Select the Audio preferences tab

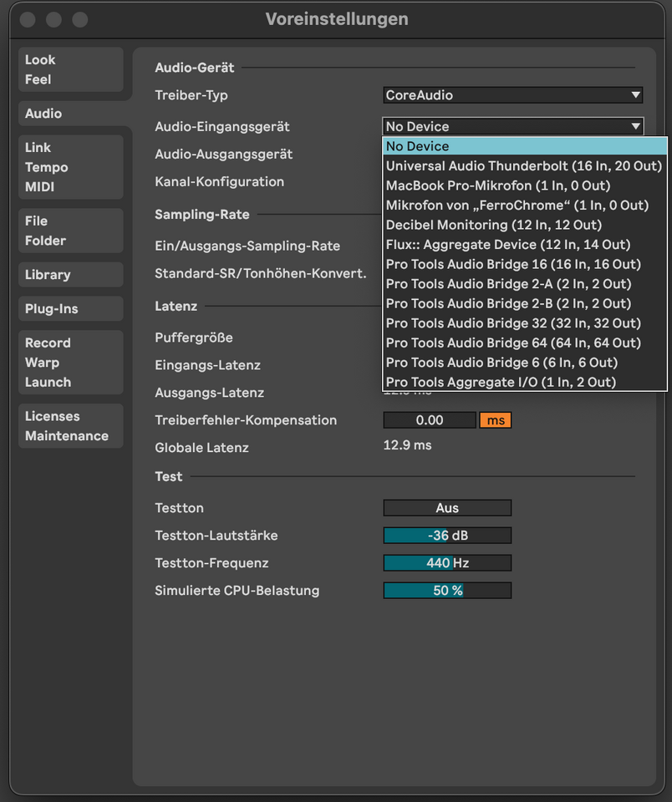71,114
